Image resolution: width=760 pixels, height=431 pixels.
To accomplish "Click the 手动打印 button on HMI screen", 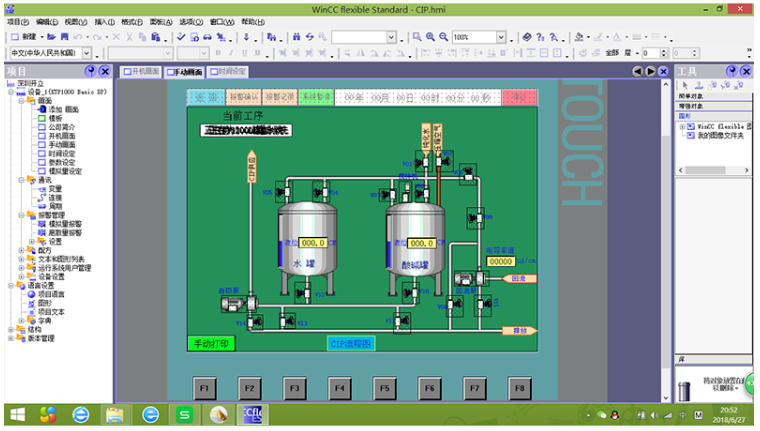I will [x=211, y=344].
